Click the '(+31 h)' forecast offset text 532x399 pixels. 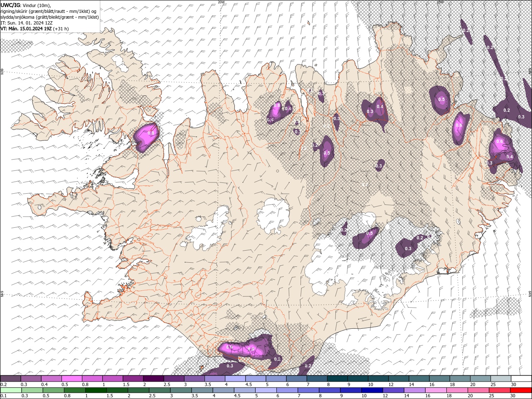[x=61, y=29]
